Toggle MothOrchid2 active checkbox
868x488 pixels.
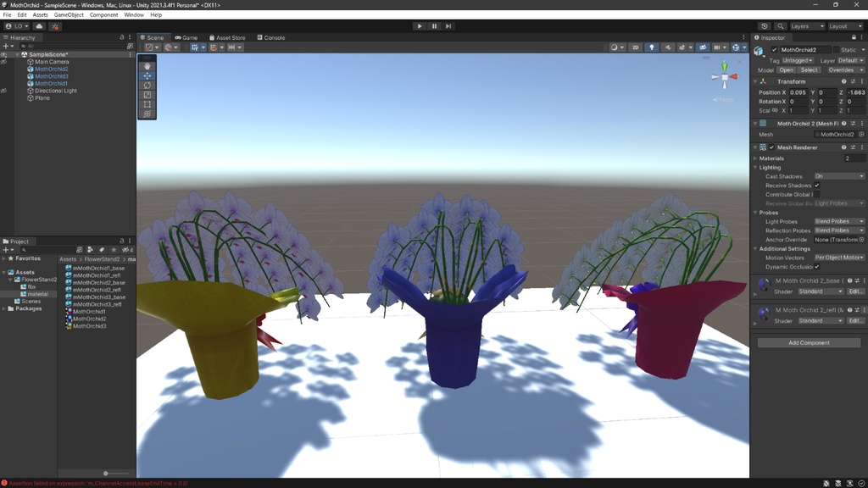coord(775,50)
